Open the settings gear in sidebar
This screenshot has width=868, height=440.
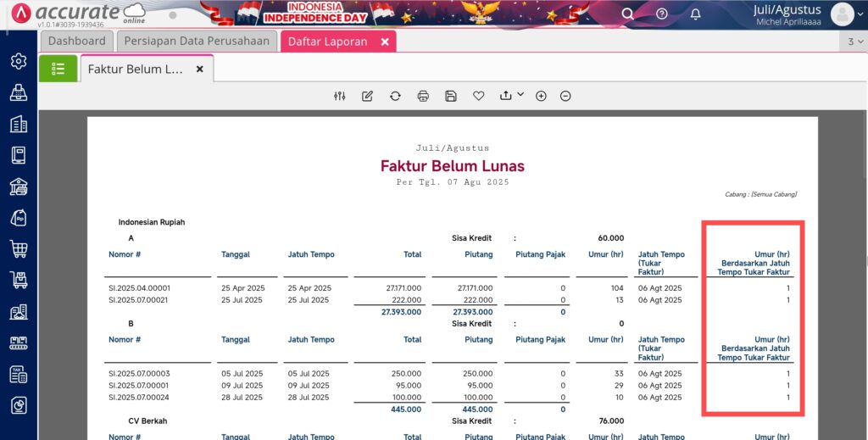(19, 61)
